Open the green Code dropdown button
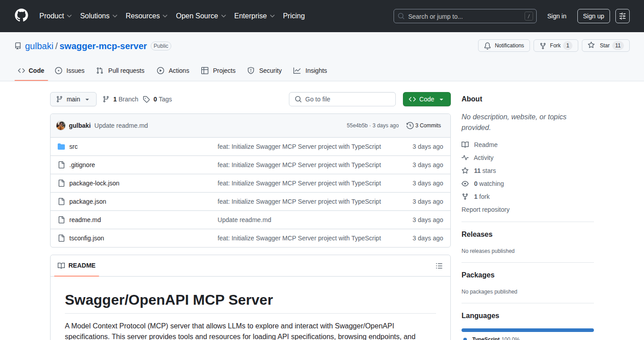Image resolution: width=644 pixels, height=340 pixels. tap(427, 99)
